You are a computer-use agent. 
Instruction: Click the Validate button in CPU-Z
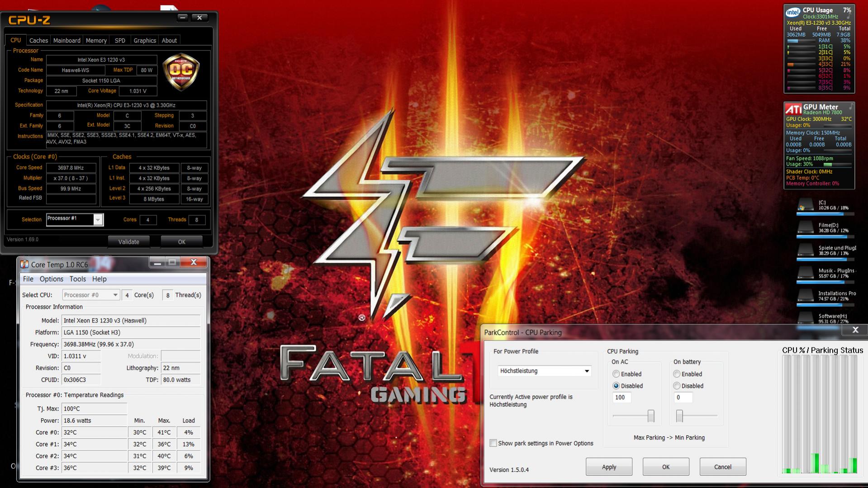point(129,242)
